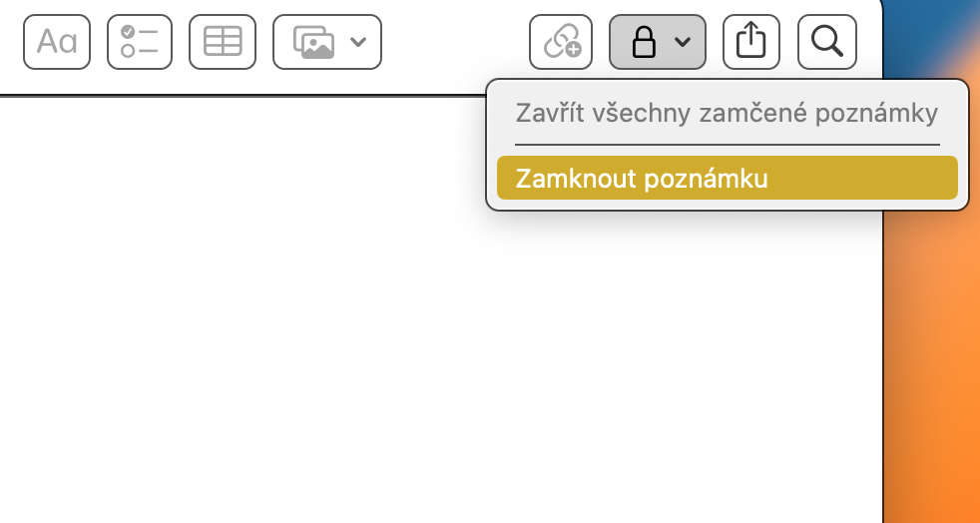
Task: Insert a checklist using the checklist icon
Action: coord(140,42)
